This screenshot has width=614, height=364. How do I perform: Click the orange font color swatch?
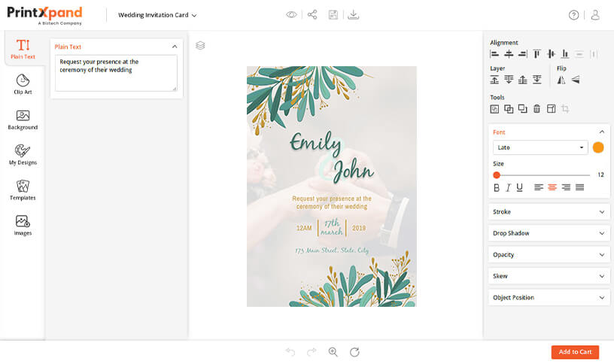point(598,147)
